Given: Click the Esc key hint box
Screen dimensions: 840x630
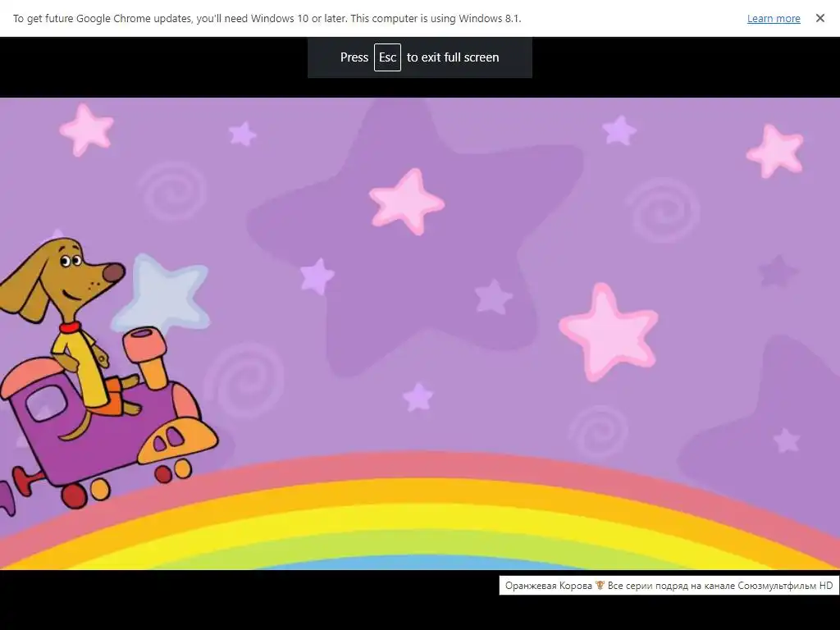Looking at the screenshot, I should pos(387,57).
